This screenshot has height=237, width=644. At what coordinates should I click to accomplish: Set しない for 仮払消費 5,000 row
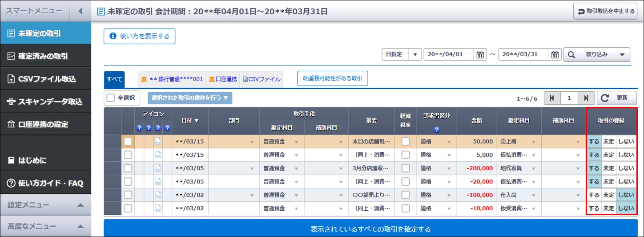click(626, 155)
